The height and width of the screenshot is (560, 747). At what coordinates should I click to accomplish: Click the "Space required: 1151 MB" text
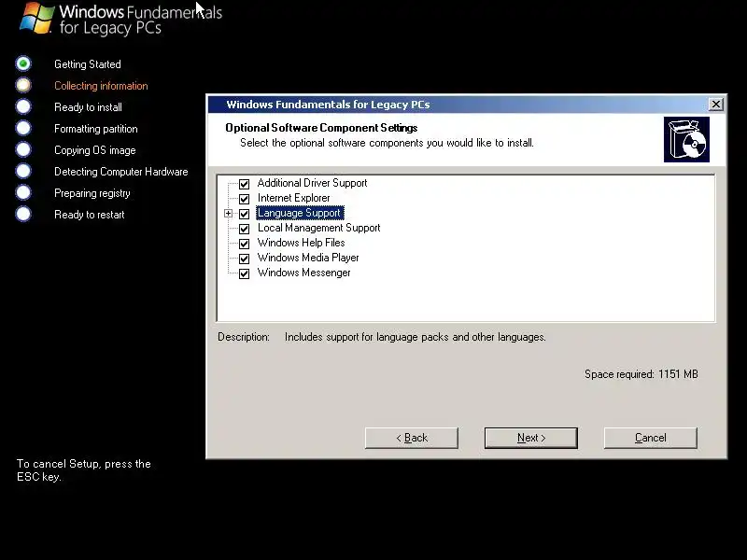(x=641, y=374)
